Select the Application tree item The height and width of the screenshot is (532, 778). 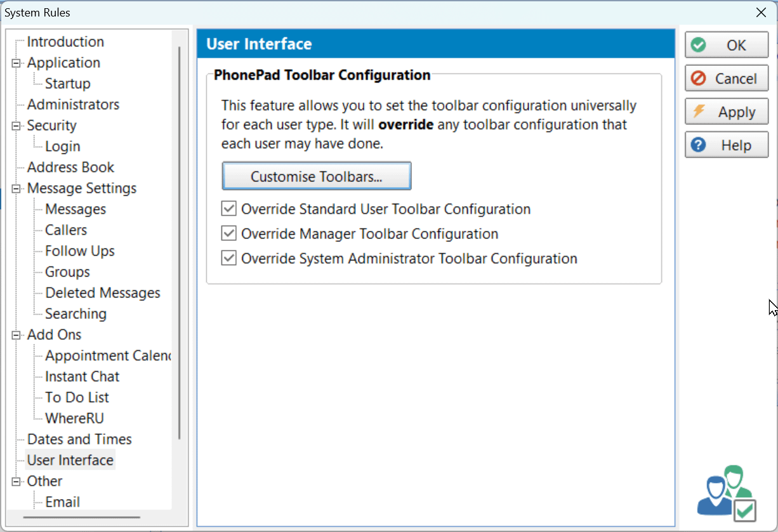pyautogui.click(x=63, y=63)
